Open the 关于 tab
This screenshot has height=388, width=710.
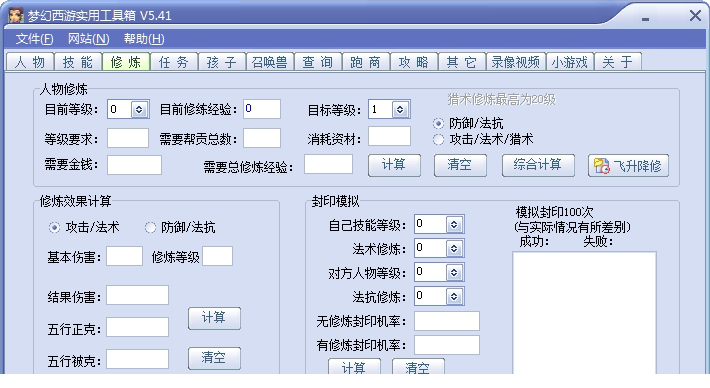(618, 62)
